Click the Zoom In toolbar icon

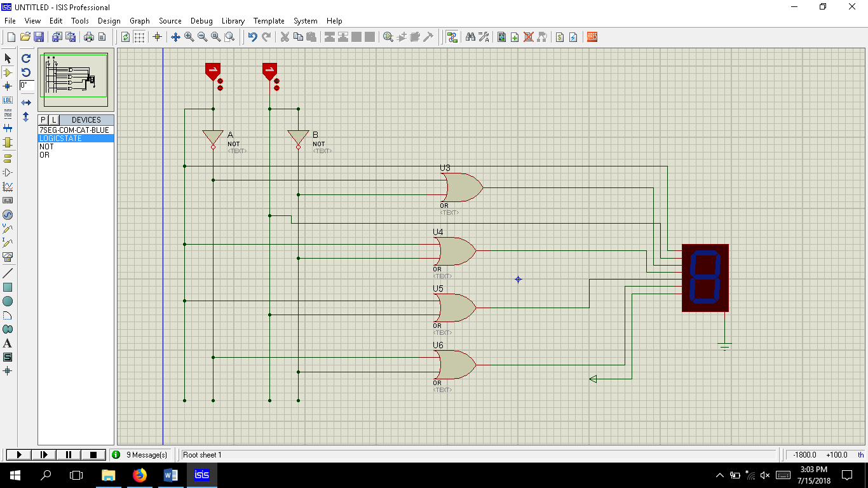coord(188,36)
